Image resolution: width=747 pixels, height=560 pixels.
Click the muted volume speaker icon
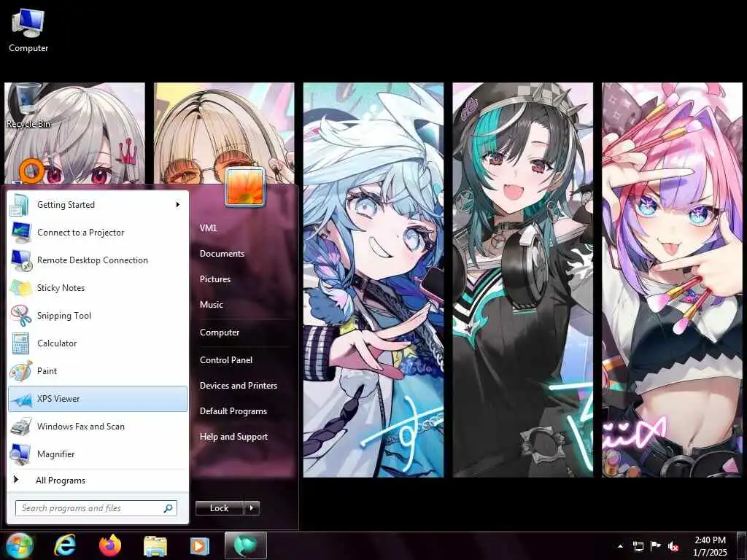(x=673, y=546)
